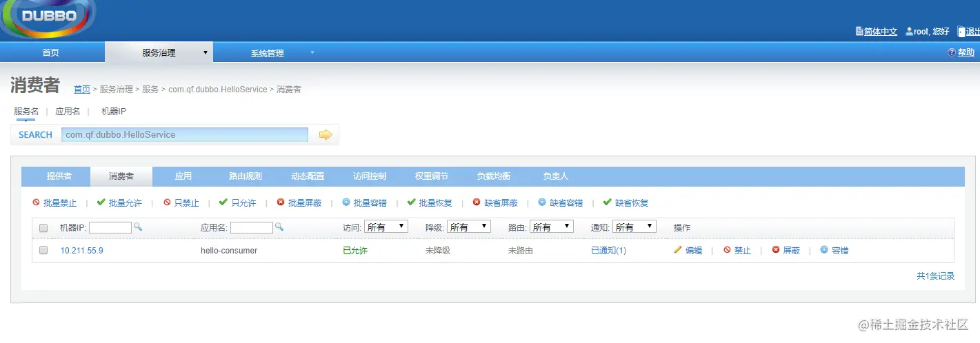Click the 退出 logout link
Screen dimensions: 980x343
coord(973,32)
